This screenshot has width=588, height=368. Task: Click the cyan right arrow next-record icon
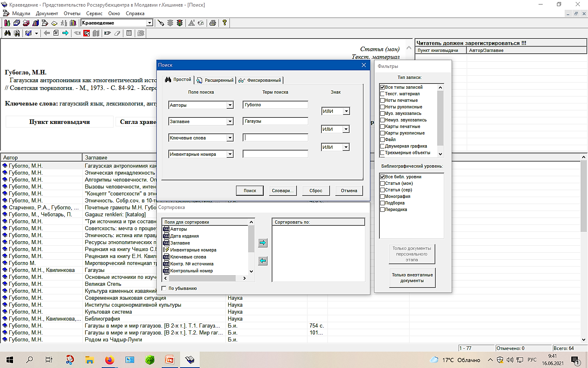coord(65,33)
